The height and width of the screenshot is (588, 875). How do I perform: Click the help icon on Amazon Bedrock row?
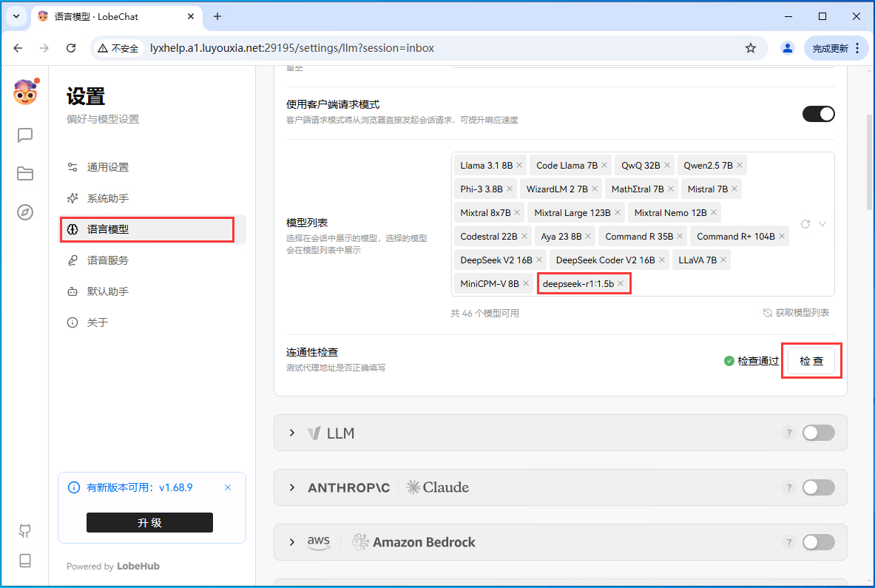point(788,542)
